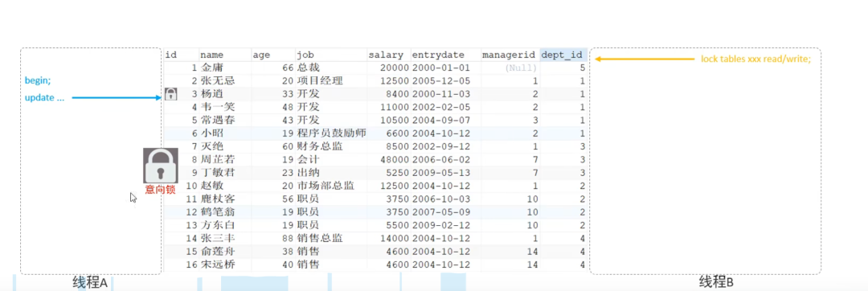868x291 pixels.
Task: Click the entrydate column header
Action: (x=438, y=55)
